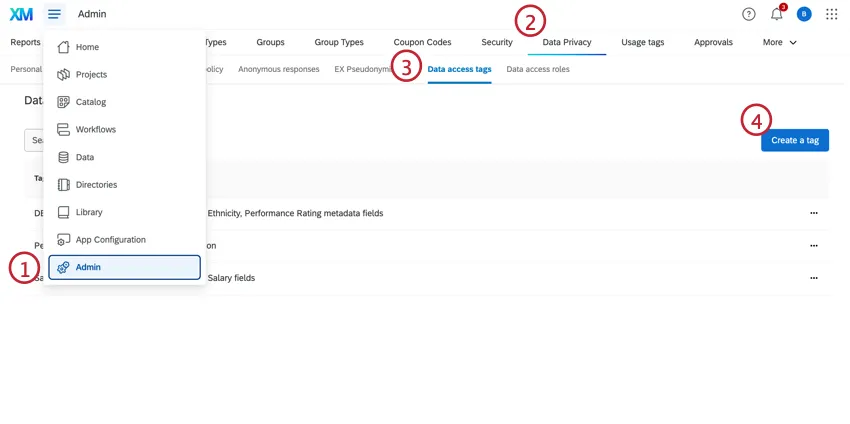This screenshot has height=424, width=850.
Task: Switch to Data access roles subtab
Action: click(538, 69)
